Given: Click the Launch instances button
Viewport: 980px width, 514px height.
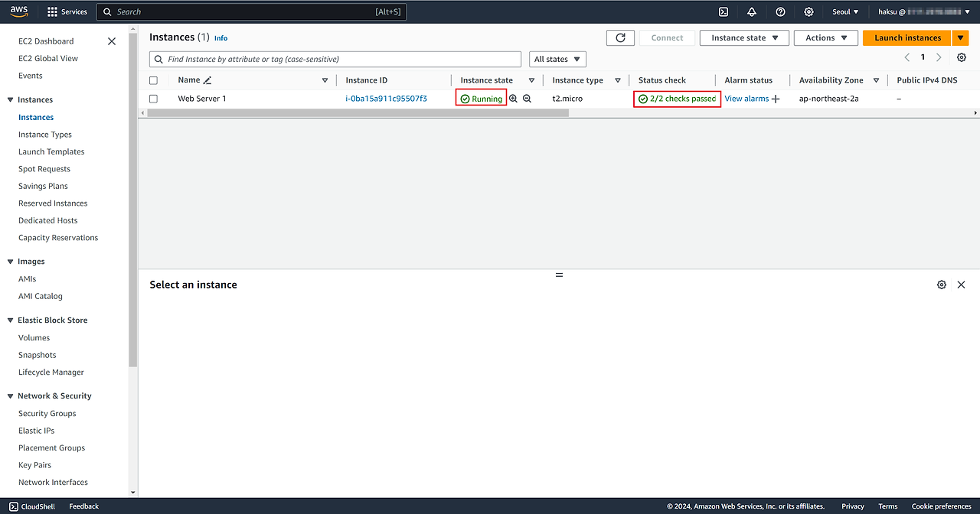Looking at the screenshot, I should (x=907, y=37).
